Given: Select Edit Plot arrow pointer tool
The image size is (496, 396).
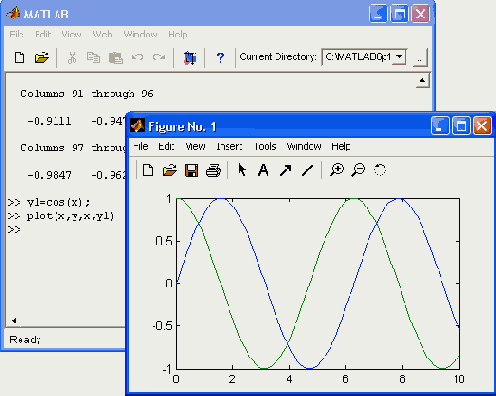Looking at the screenshot, I should (x=242, y=170).
